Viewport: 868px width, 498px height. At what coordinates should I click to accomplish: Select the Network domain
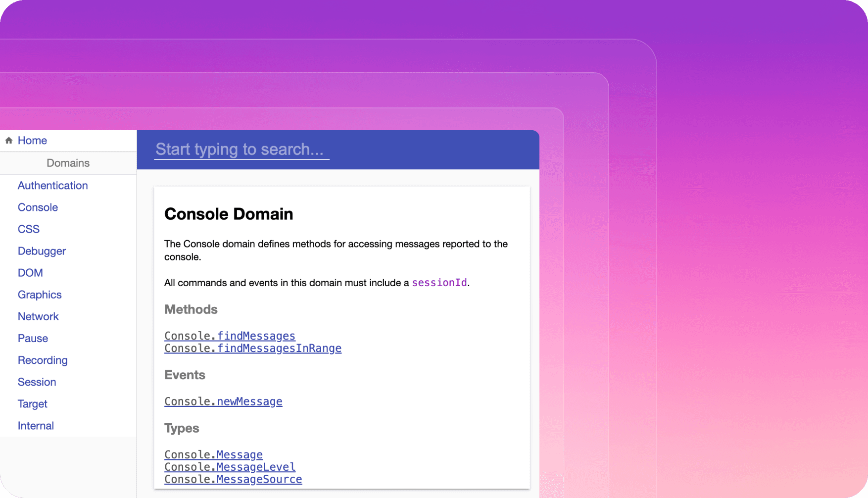38,316
